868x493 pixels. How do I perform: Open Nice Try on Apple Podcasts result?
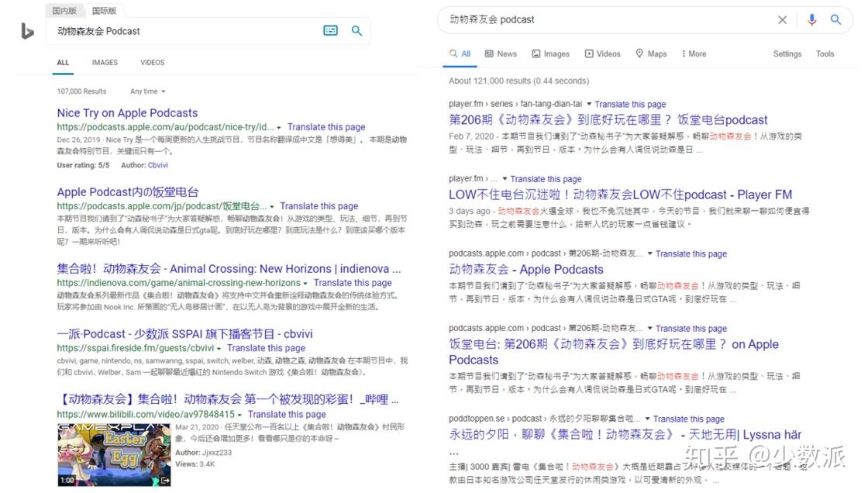(x=127, y=113)
